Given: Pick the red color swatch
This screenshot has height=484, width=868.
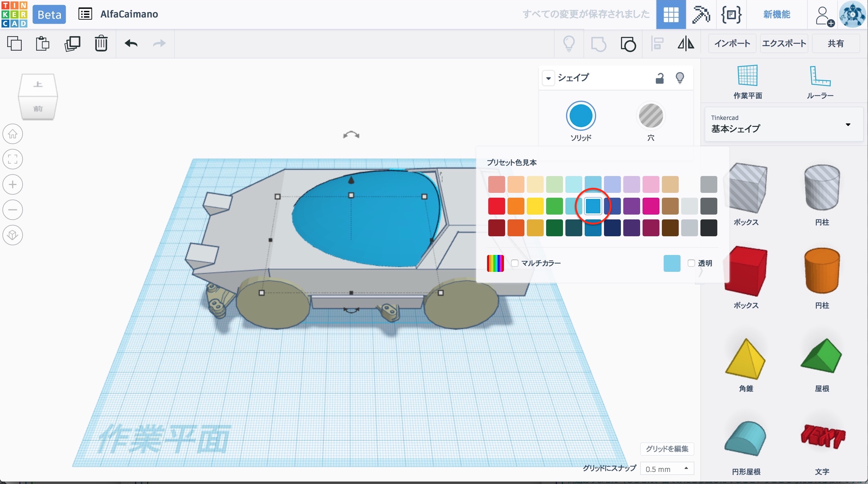Looking at the screenshot, I should (x=496, y=206).
